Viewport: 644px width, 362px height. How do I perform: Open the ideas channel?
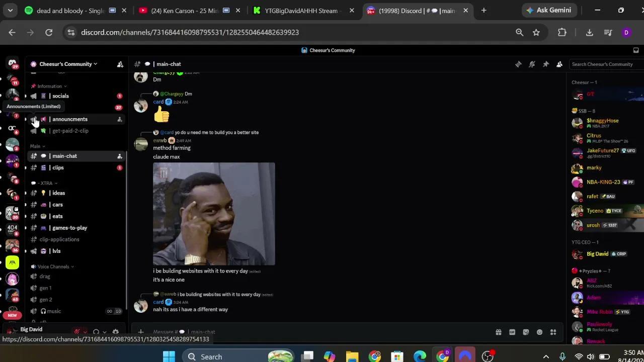tap(75, 193)
